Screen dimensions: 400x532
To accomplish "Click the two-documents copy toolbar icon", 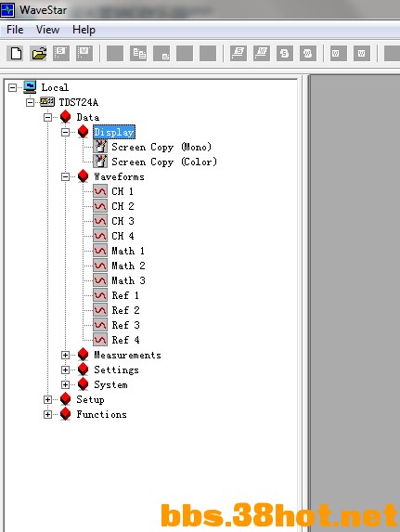I will [138, 54].
